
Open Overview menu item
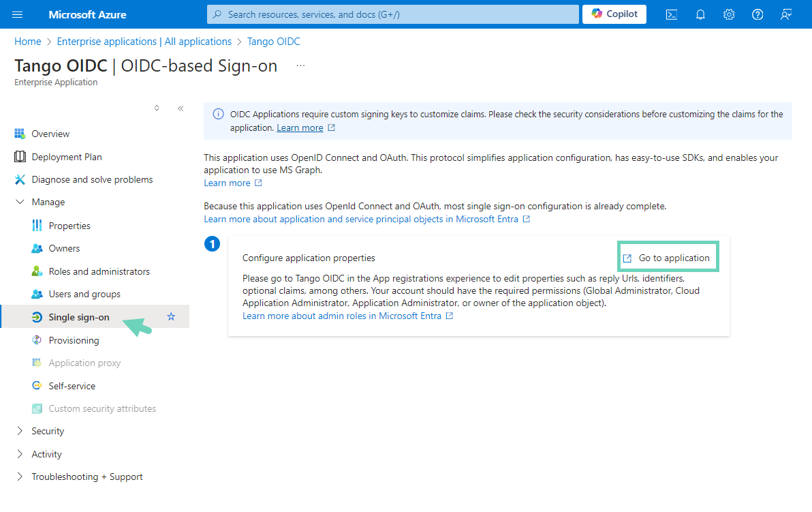point(50,134)
